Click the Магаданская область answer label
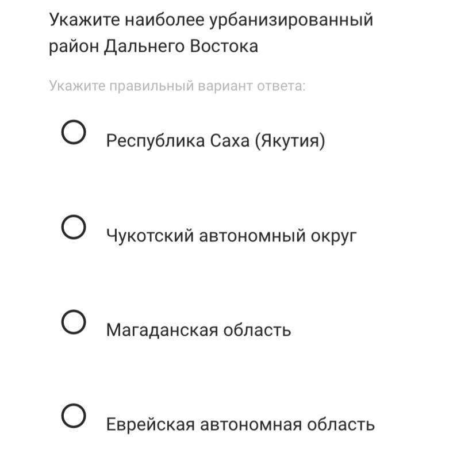 (x=198, y=330)
